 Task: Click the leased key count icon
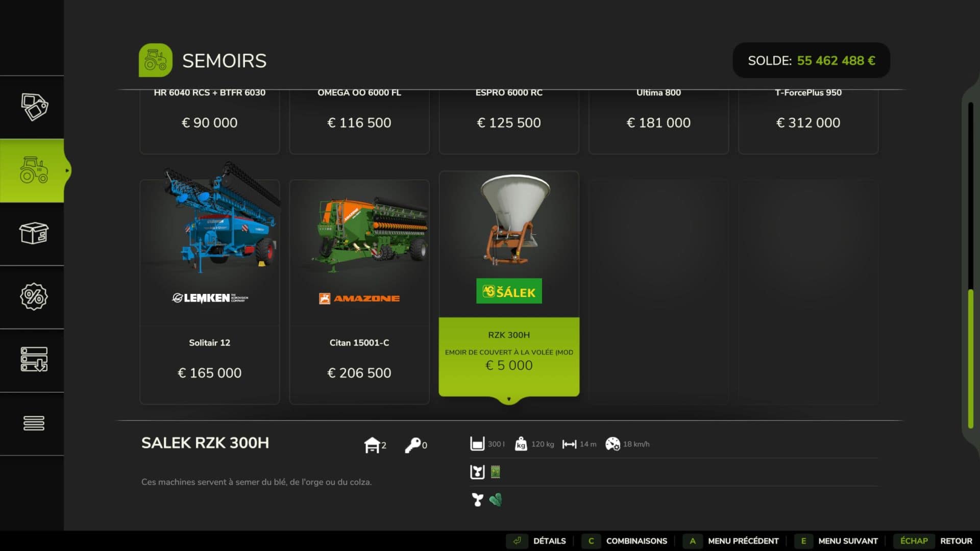412,445
